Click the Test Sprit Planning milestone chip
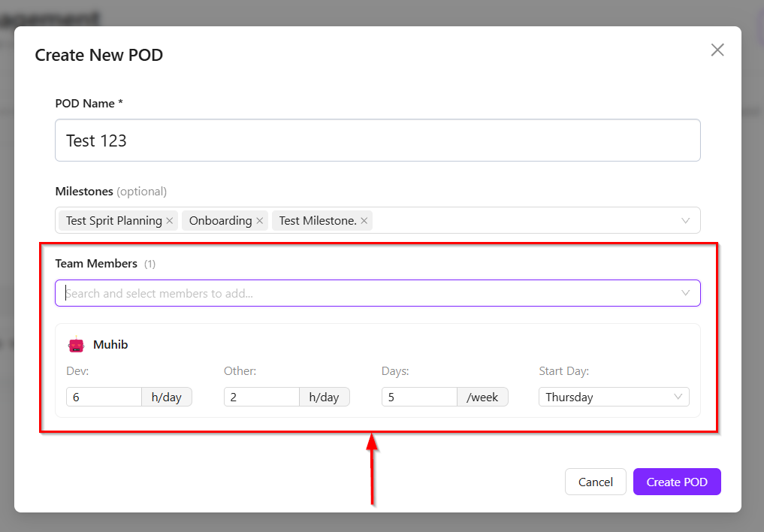The image size is (764, 532). pos(113,221)
